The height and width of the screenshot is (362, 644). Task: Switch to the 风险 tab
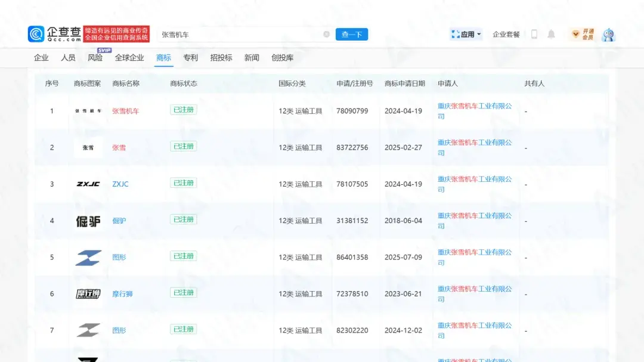click(x=95, y=58)
